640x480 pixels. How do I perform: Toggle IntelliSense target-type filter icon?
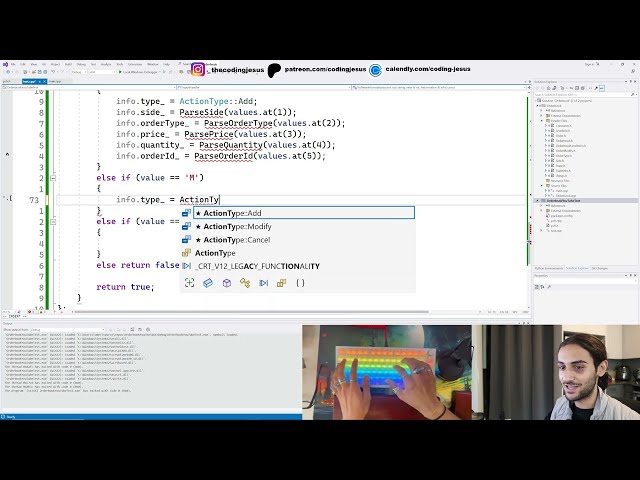(x=189, y=283)
